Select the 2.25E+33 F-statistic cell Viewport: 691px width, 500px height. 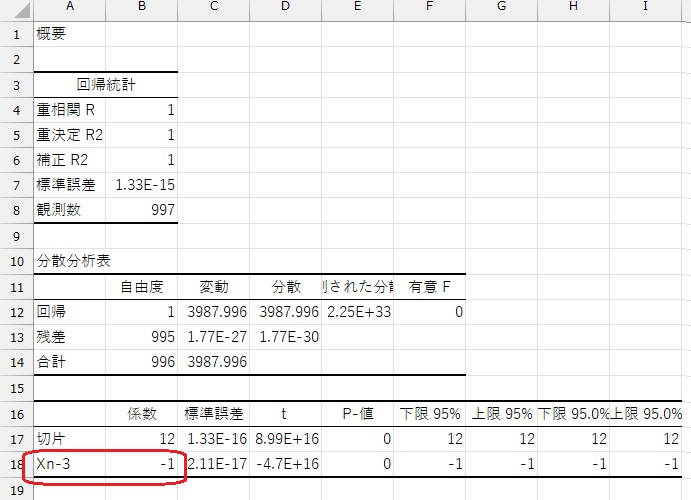tap(358, 312)
